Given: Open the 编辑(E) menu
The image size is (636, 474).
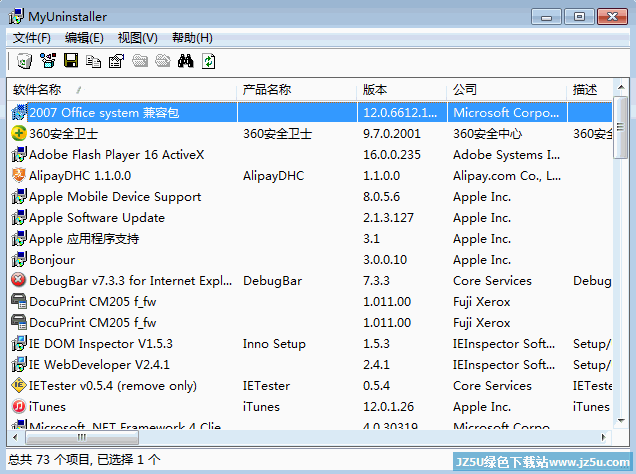Looking at the screenshot, I should click(84, 38).
